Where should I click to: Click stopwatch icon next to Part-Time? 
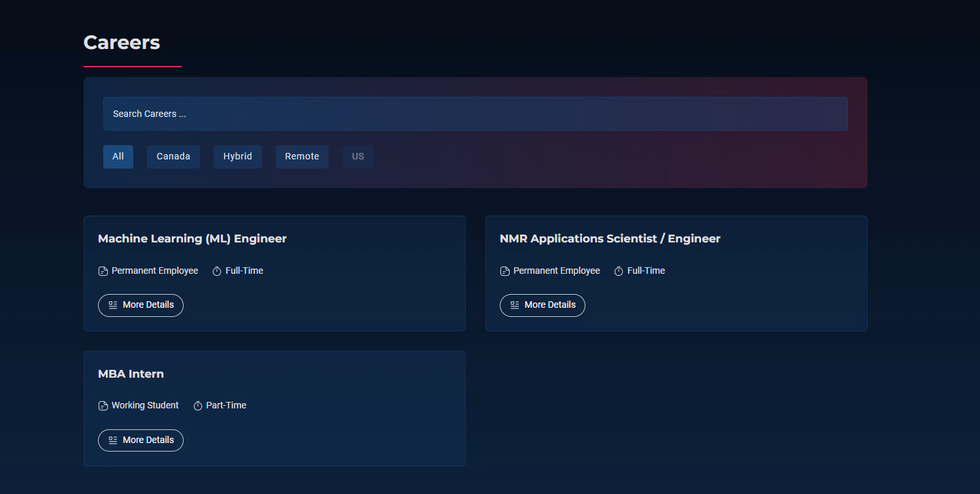198,406
